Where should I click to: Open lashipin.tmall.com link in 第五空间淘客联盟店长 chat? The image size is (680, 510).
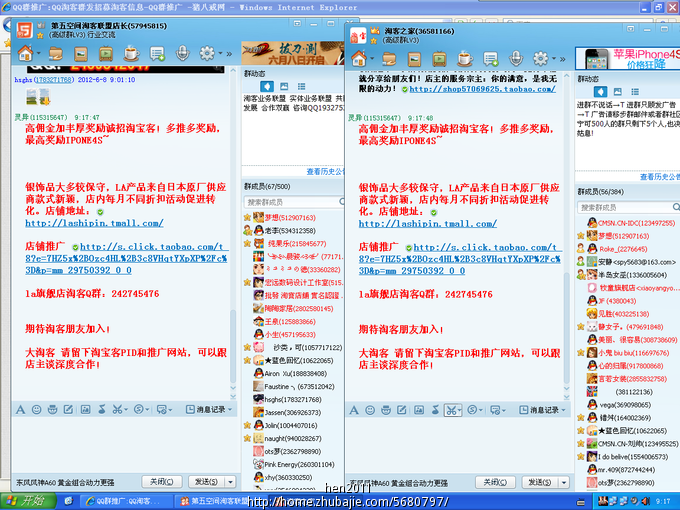click(x=94, y=223)
